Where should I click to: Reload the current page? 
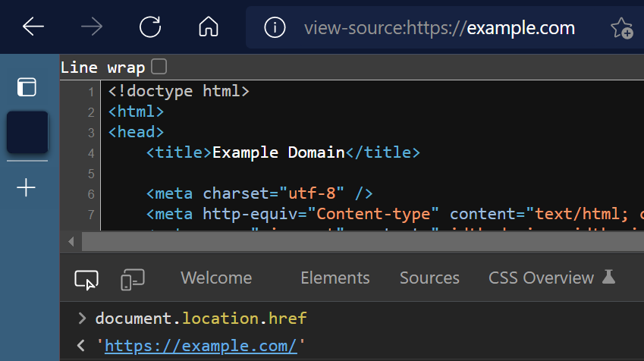150,27
